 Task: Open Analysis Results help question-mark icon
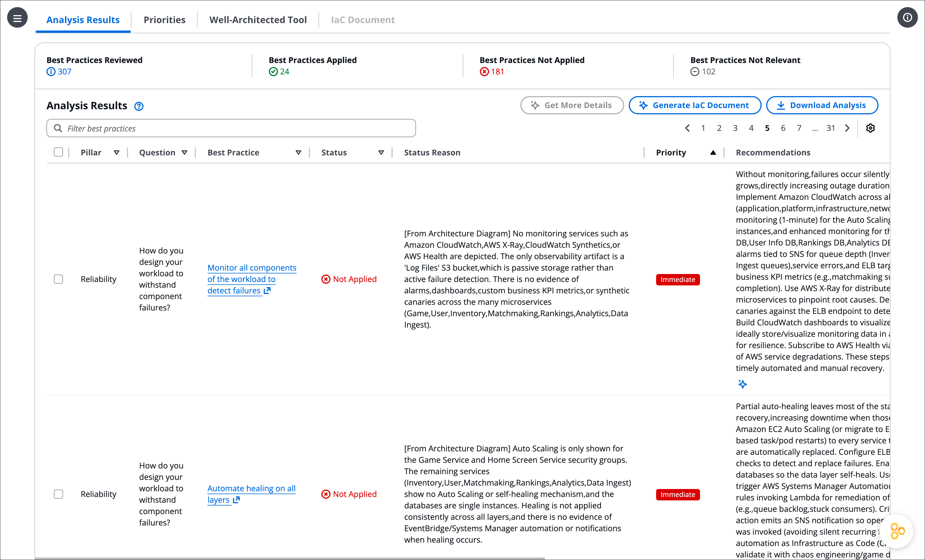pos(139,106)
